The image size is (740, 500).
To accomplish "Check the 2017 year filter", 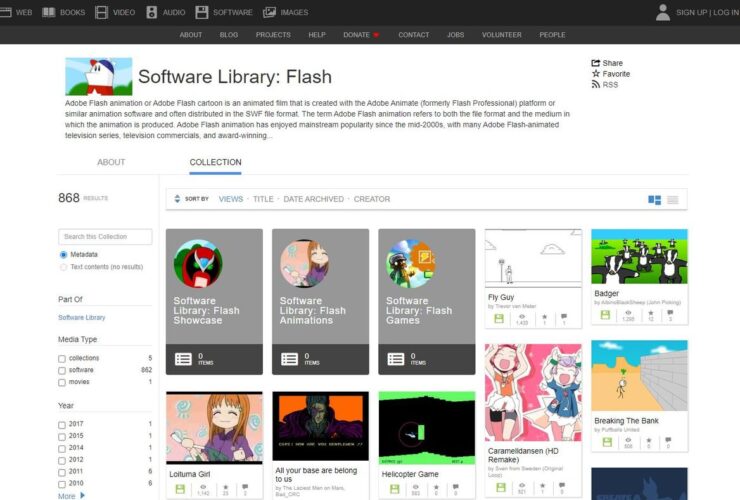I will click(62, 425).
